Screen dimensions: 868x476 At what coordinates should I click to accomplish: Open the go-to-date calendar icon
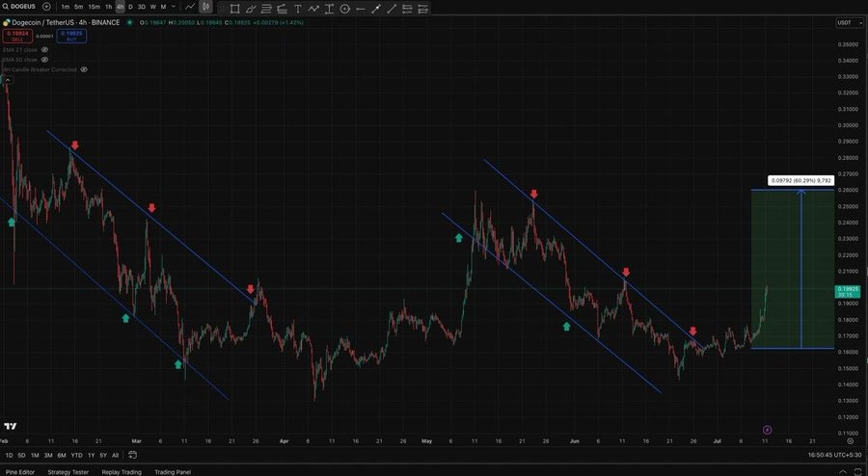point(132,455)
